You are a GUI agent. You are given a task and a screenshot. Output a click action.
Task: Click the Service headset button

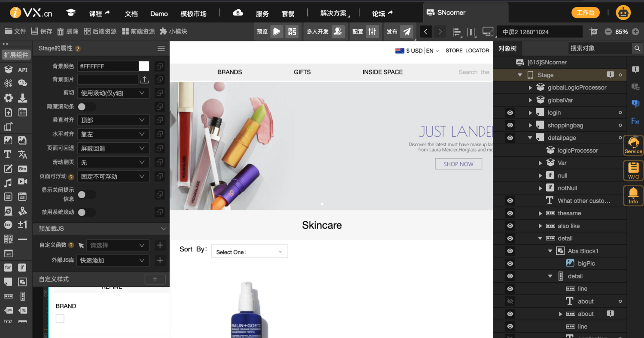(x=633, y=145)
